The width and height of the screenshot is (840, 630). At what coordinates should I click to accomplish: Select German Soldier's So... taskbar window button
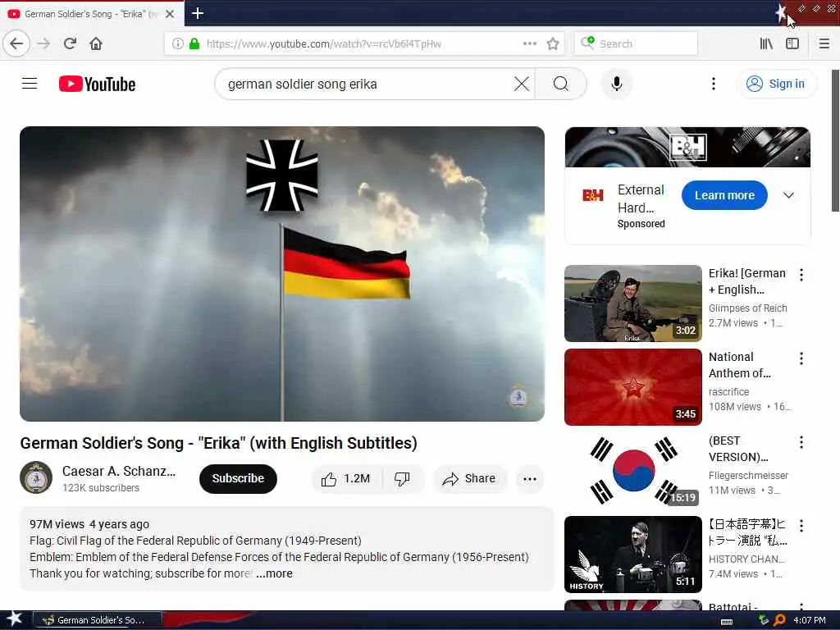coord(98,620)
